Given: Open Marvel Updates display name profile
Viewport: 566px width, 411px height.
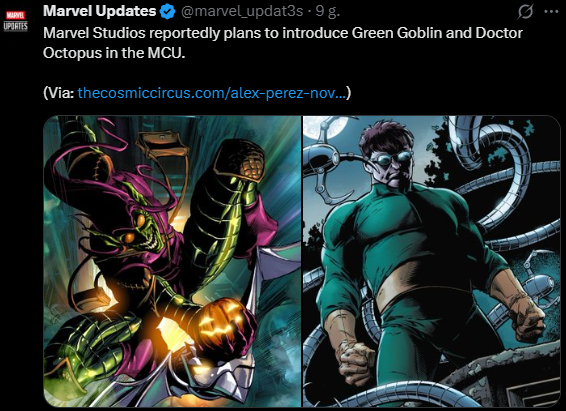Looking at the screenshot, I should pyautogui.click(x=100, y=11).
